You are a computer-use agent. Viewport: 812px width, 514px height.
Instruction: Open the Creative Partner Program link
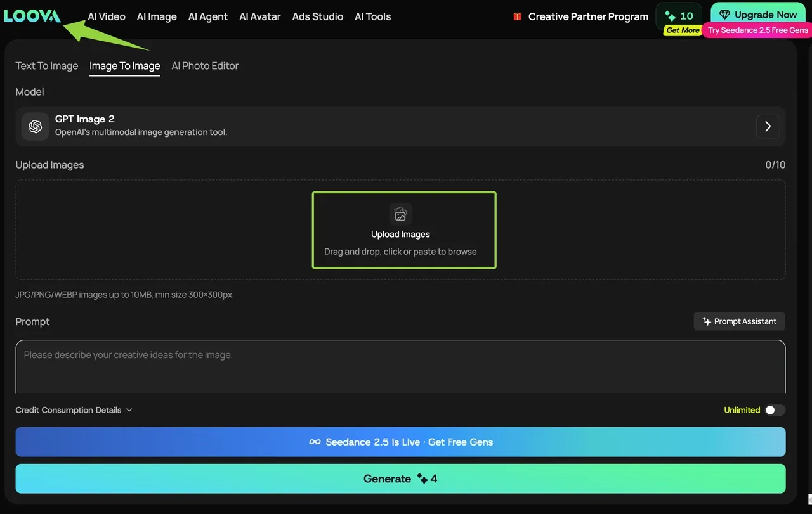click(588, 16)
